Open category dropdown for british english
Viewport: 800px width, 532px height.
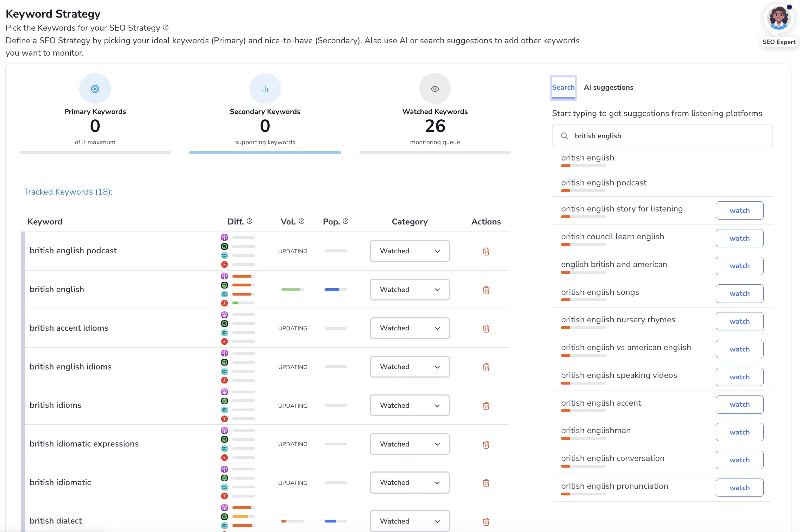coord(410,290)
